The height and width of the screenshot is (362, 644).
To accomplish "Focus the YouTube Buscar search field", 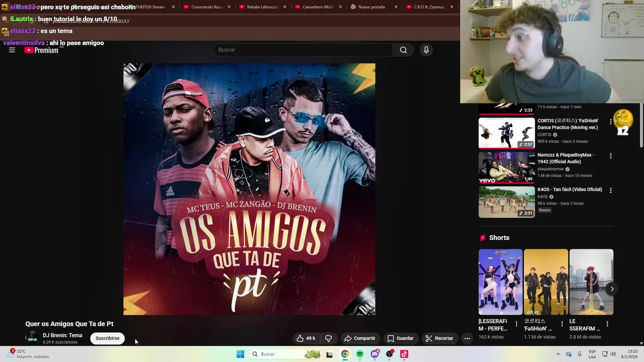I will coord(303,50).
